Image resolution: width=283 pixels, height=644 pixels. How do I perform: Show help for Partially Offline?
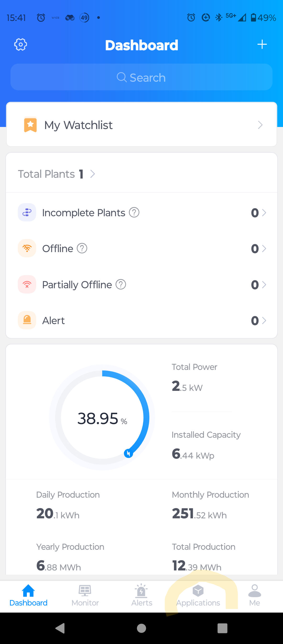coord(121,284)
